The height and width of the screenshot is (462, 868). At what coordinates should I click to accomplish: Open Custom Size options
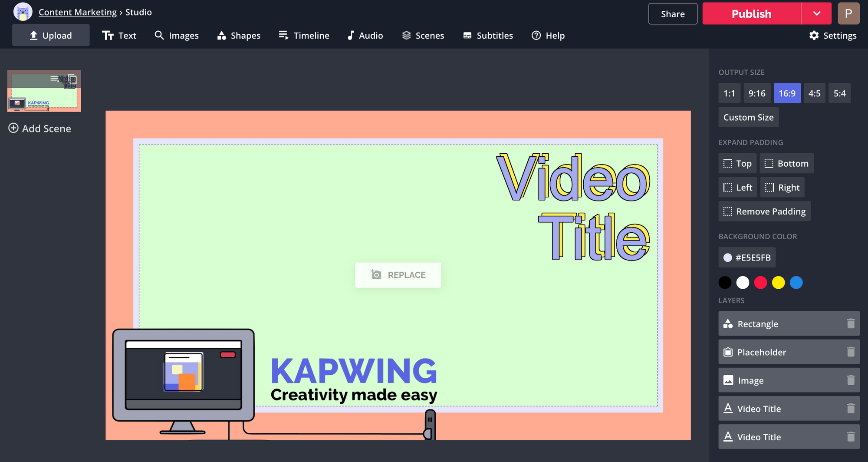click(748, 117)
